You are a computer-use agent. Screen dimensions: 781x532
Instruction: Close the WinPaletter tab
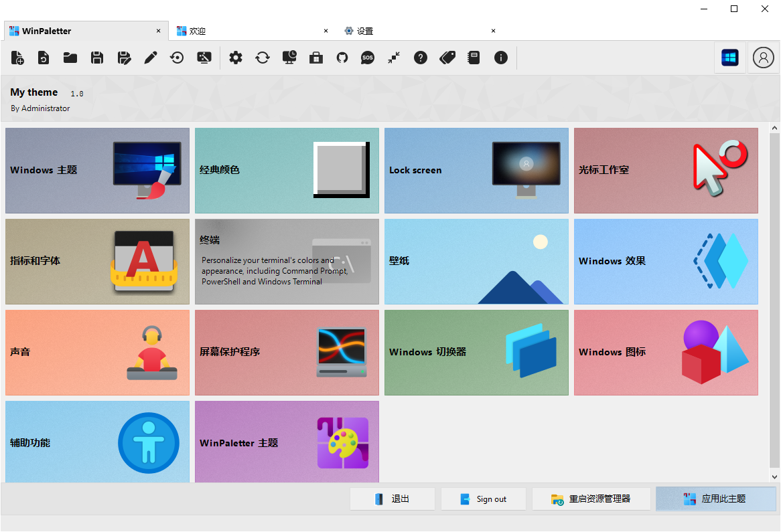point(158,31)
